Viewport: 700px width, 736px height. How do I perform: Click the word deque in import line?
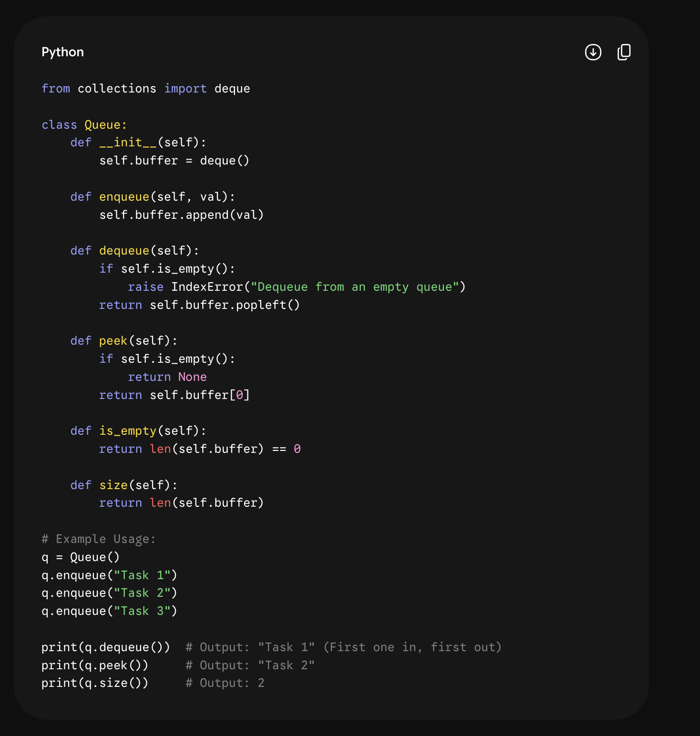[232, 89]
